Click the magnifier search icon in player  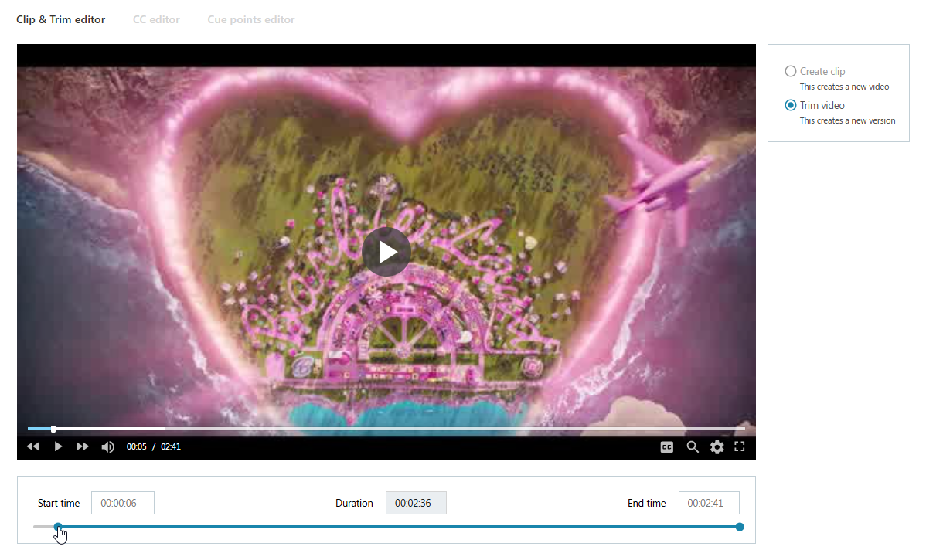[693, 447]
